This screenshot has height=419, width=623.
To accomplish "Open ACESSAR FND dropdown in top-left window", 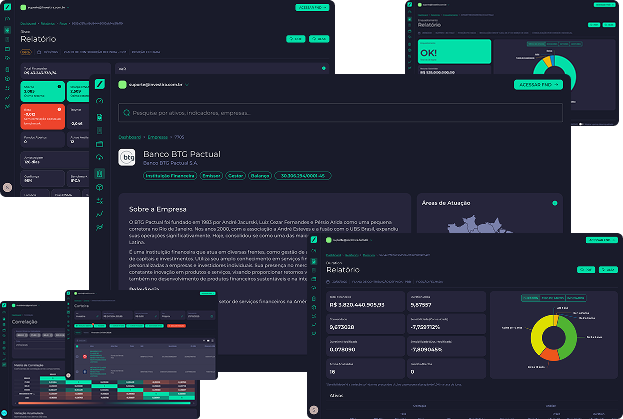I will (309, 7).
